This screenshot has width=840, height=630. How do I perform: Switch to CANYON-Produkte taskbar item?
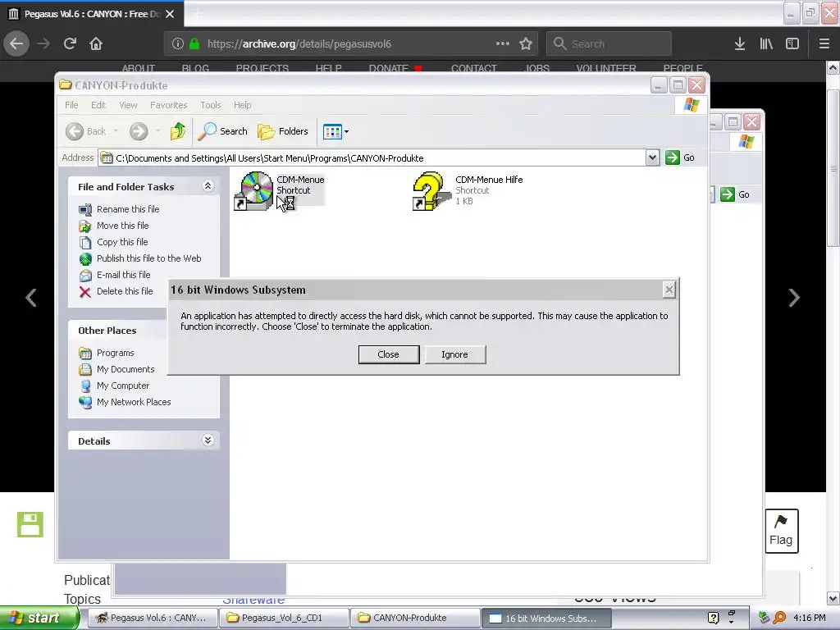click(x=414, y=619)
